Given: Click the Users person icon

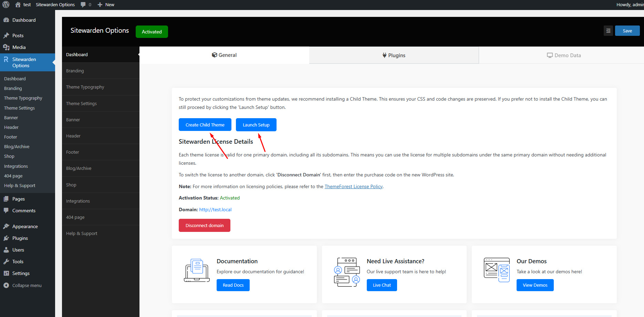Looking at the screenshot, I should (6, 250).
